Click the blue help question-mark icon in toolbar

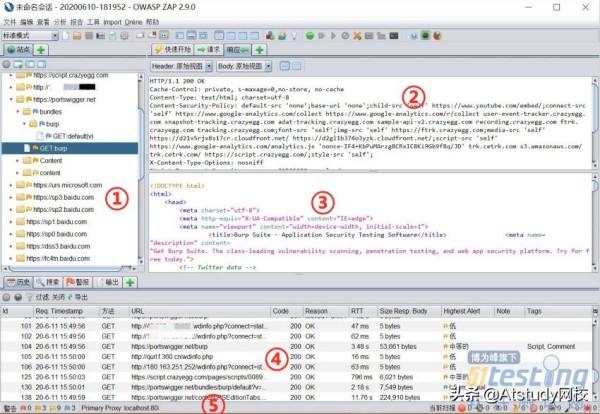(x=414, y=36)
